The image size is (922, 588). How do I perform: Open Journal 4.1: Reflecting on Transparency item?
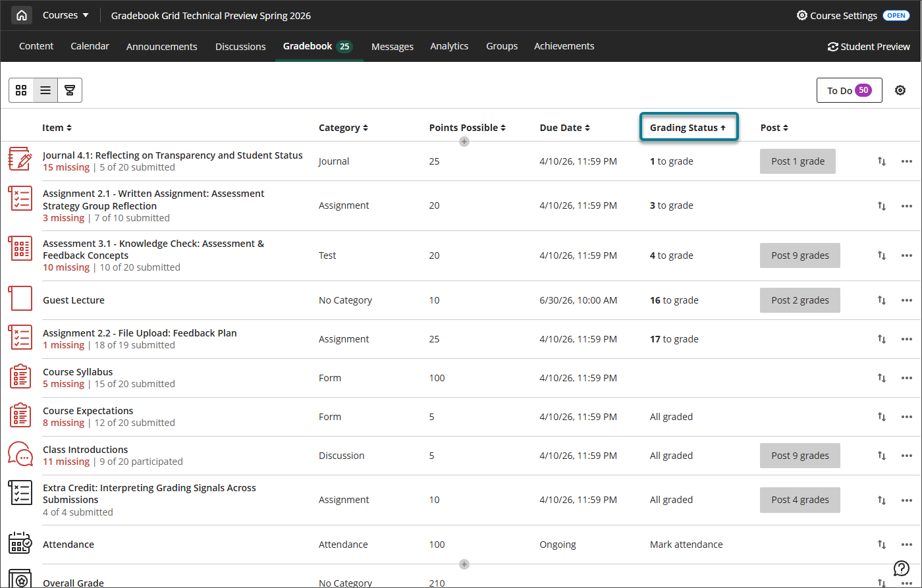pos(173,155)
